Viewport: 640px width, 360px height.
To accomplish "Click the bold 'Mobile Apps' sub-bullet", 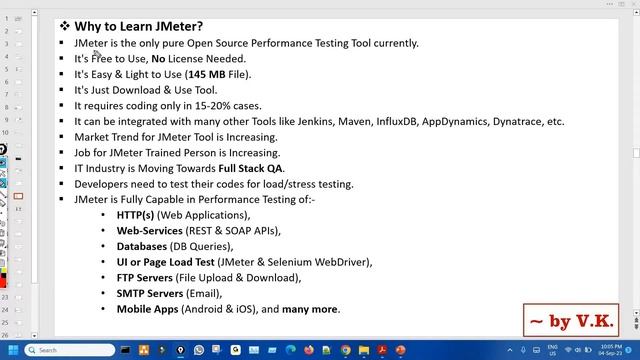I will tap(147, 309).
